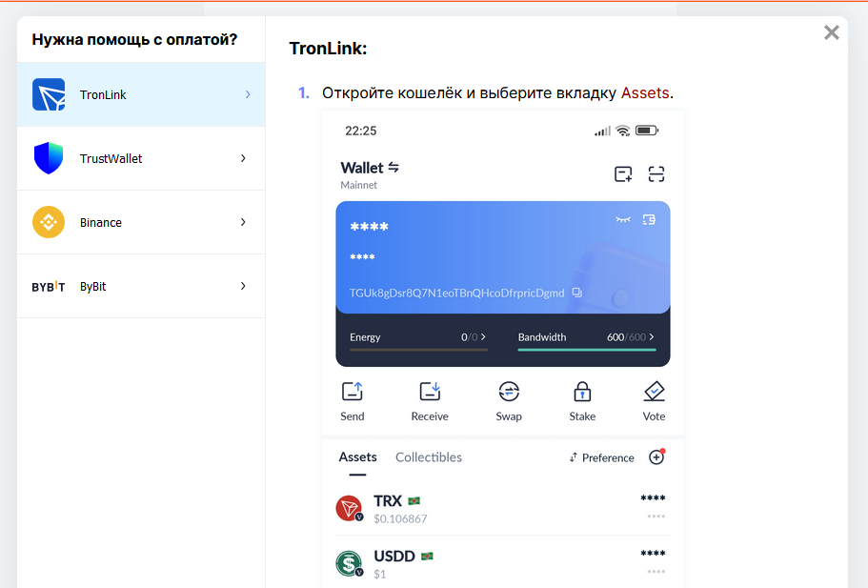The height and width of the screenshot is (588, 868).
Task: Click the TRX coin icon
Action: (x=350, y=508)
